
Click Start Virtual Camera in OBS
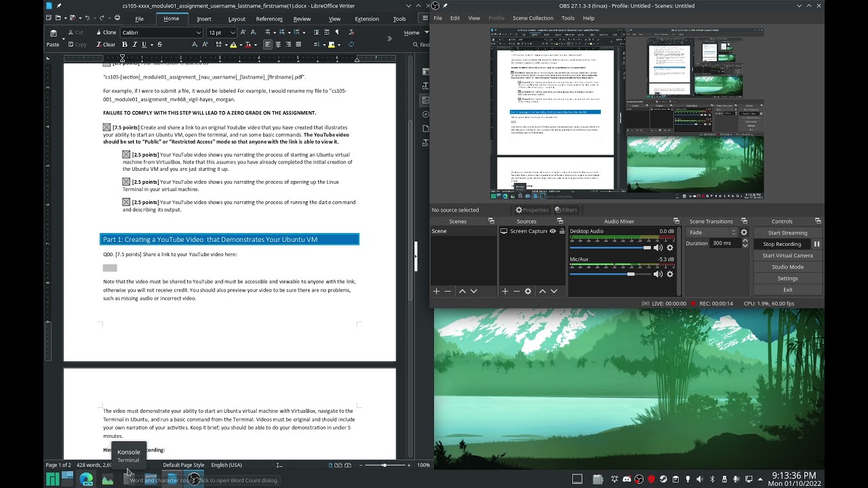787,256
